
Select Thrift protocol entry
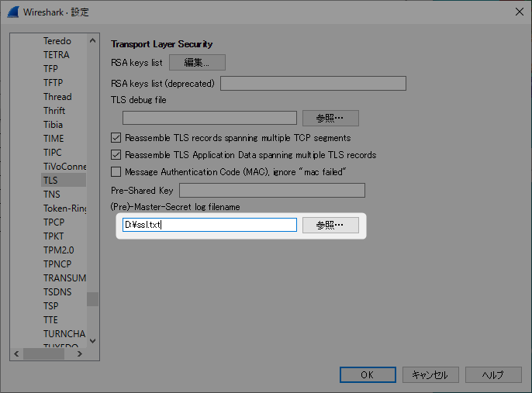pos(54,111)
